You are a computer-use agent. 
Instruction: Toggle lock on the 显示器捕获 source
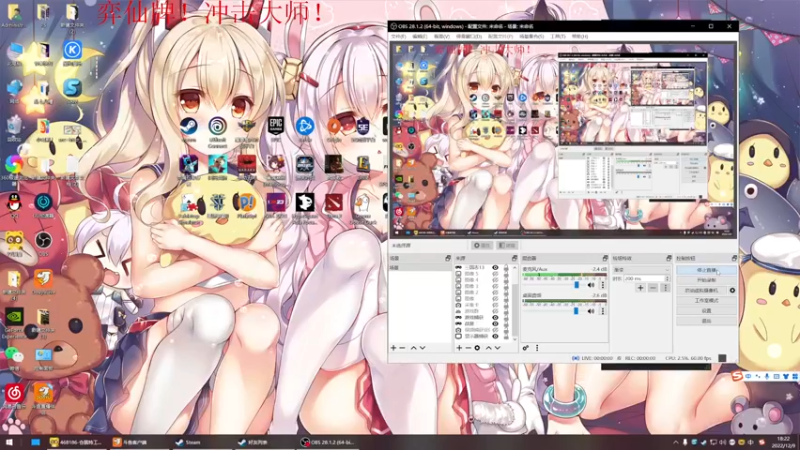click(x=506, y=336)
